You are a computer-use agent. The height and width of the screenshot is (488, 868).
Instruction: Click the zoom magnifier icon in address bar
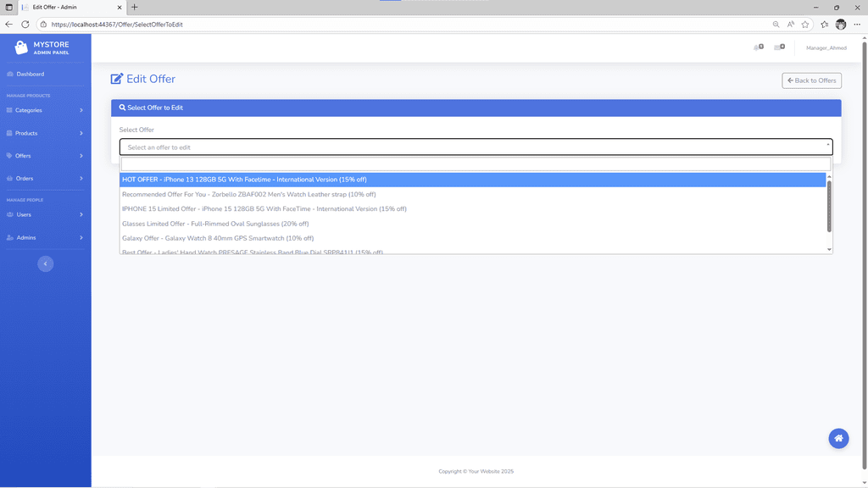(776, 25)
